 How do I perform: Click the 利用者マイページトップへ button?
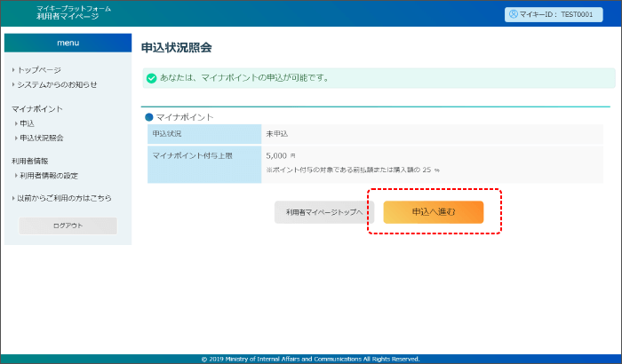click(324, 212)
